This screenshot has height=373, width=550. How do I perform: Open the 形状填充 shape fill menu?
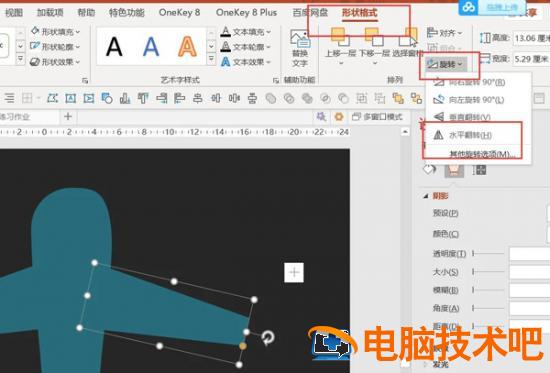(x=55, y=32)
